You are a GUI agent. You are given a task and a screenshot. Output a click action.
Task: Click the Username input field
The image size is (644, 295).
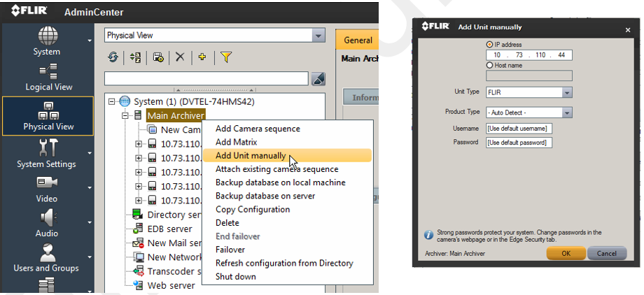tap(519, 129)
